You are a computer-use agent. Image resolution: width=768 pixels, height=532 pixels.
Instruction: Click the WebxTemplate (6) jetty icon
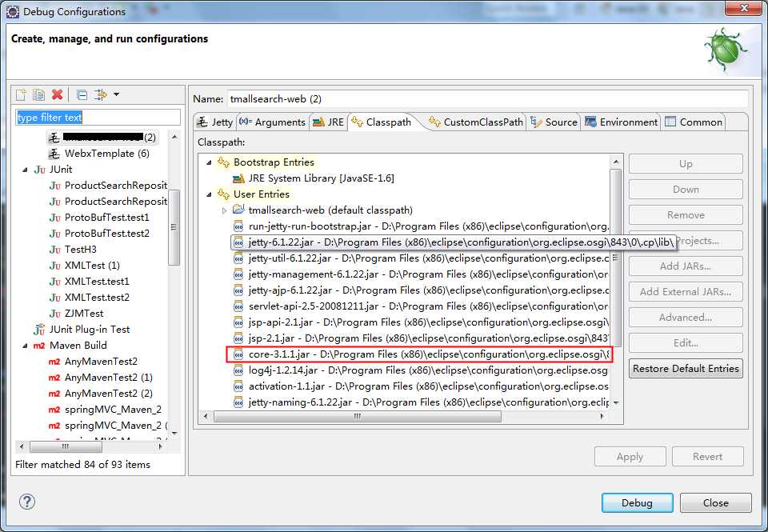(x=54, y=154)
